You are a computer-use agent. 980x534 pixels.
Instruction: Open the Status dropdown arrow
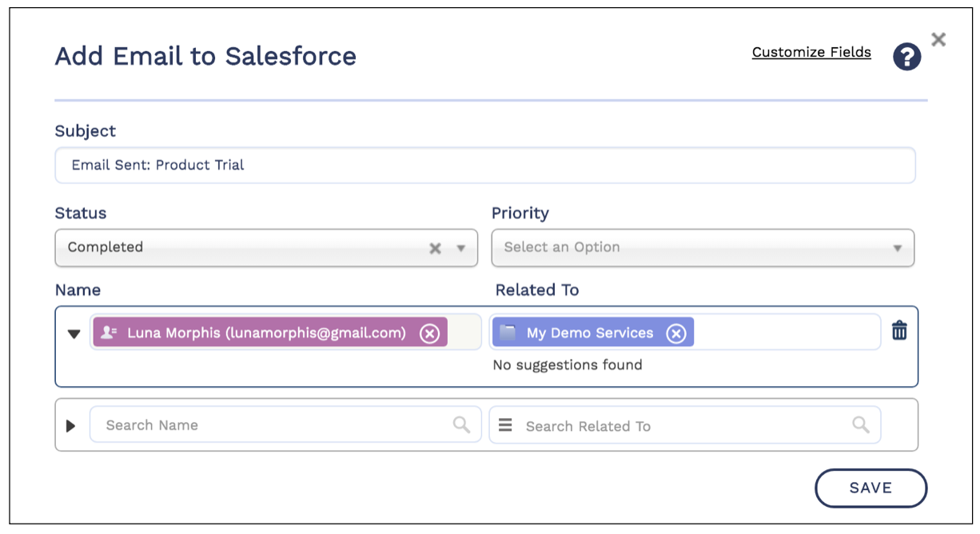(x=460, y=248)
